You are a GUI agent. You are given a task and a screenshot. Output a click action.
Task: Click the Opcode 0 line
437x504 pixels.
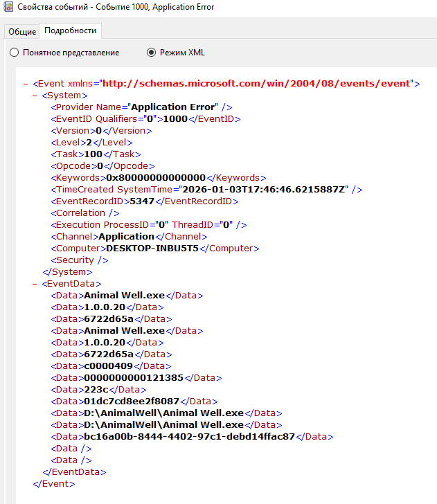102,166
